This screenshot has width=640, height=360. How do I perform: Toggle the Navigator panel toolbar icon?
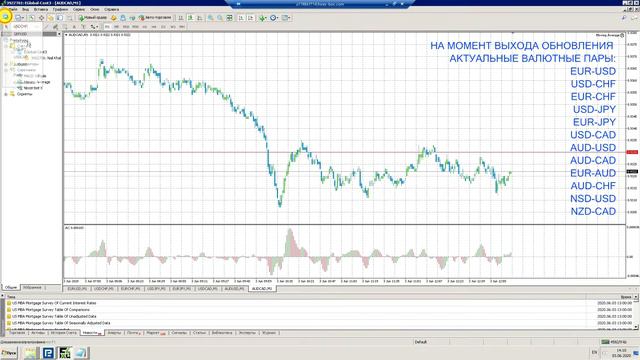click(x=50, y=18)
